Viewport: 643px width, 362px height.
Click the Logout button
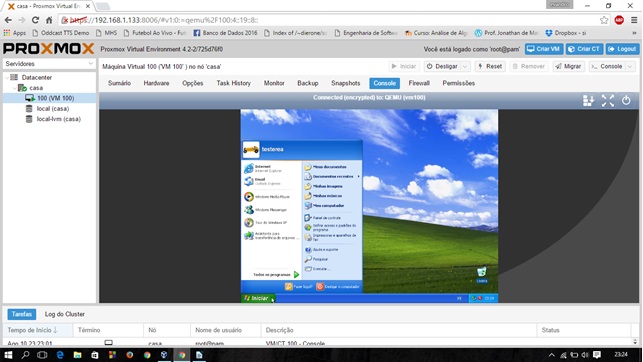622,49
